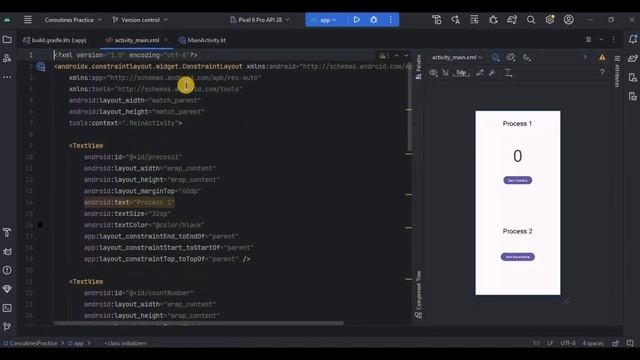Screen dimensions: 640x360
Task: Open the Build Variants tool window
Action: (x=7, y=233)
